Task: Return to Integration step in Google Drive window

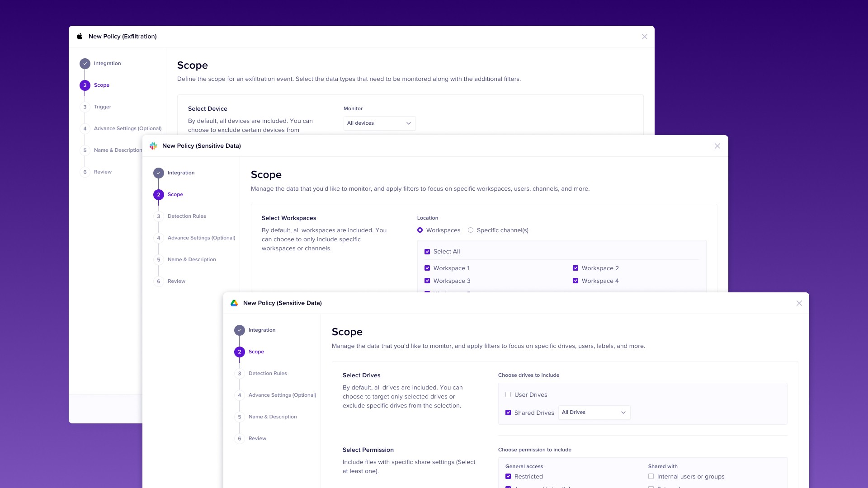Action: (262, 330)
